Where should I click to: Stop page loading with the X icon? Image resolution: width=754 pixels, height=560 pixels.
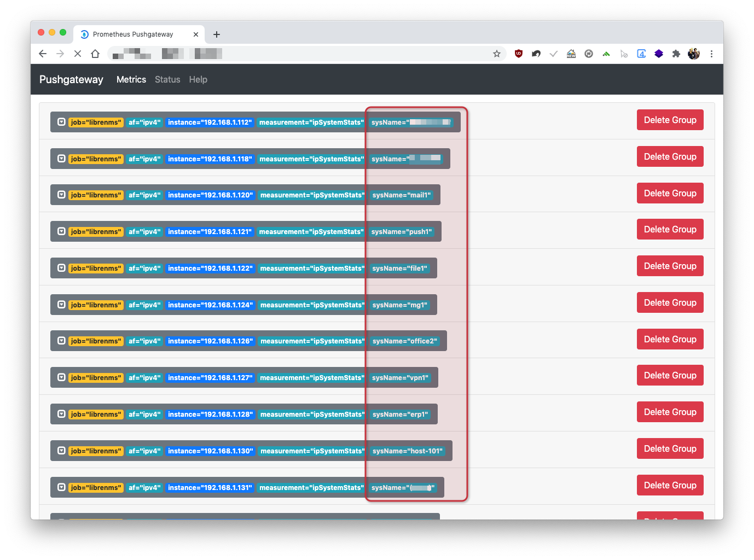click(77, 54)
